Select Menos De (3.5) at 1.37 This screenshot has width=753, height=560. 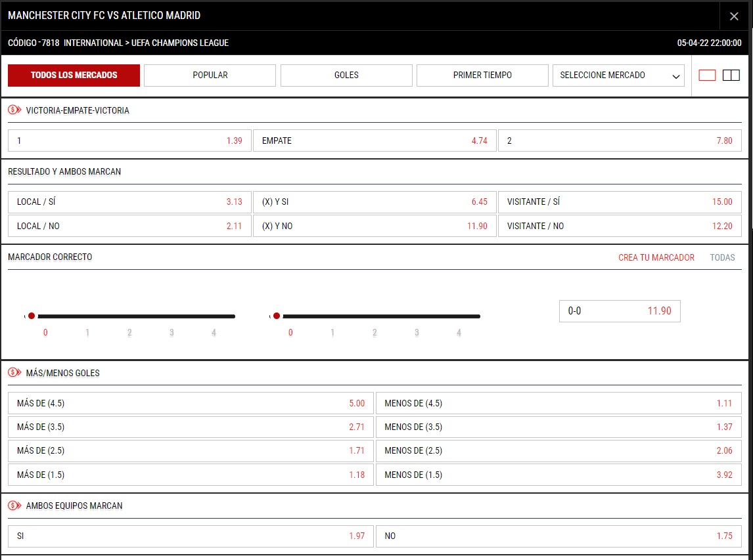click(559, 427)
